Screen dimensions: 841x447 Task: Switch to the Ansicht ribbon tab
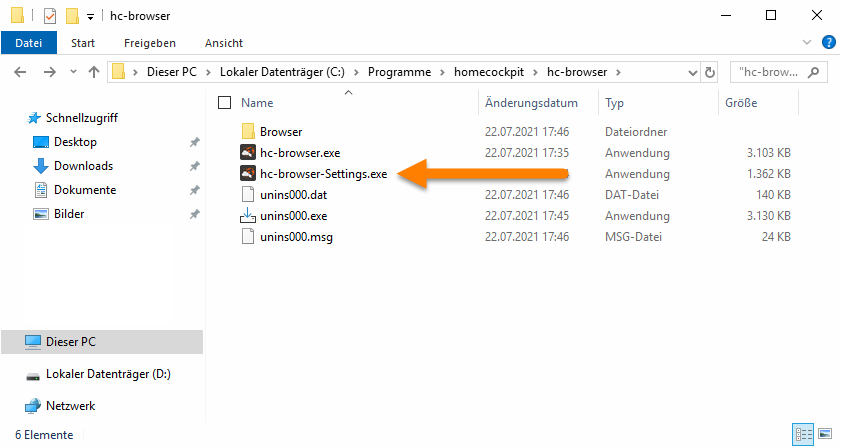click(223, 43)
